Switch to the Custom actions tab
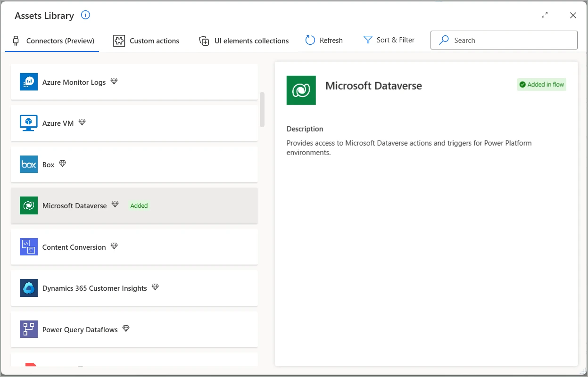Image resolution: width=588 pixels, height=377 pixels. [146, 41]
